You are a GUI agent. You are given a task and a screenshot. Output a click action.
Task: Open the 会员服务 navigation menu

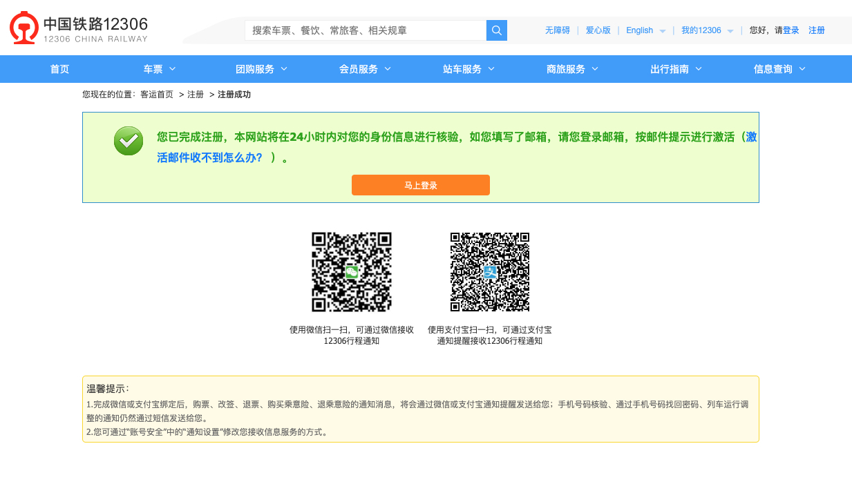tap(365, 69)
